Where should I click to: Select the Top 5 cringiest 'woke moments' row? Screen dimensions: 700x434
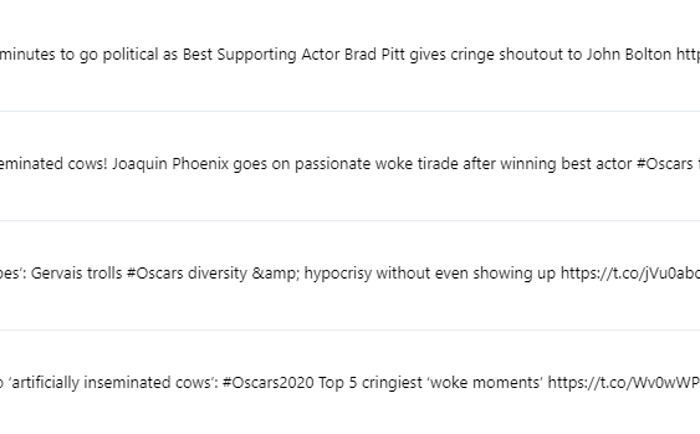tap(350, 382)
